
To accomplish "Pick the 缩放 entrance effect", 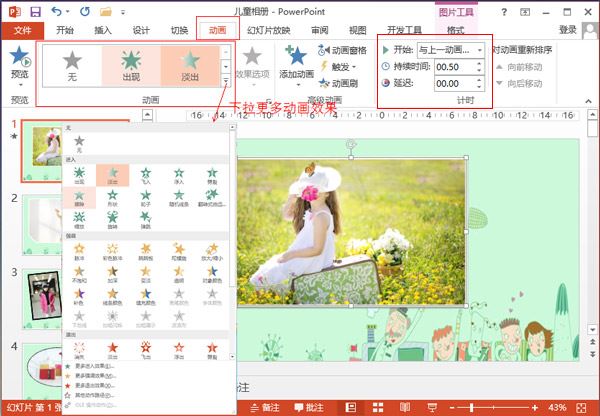I will coord(79,220).
